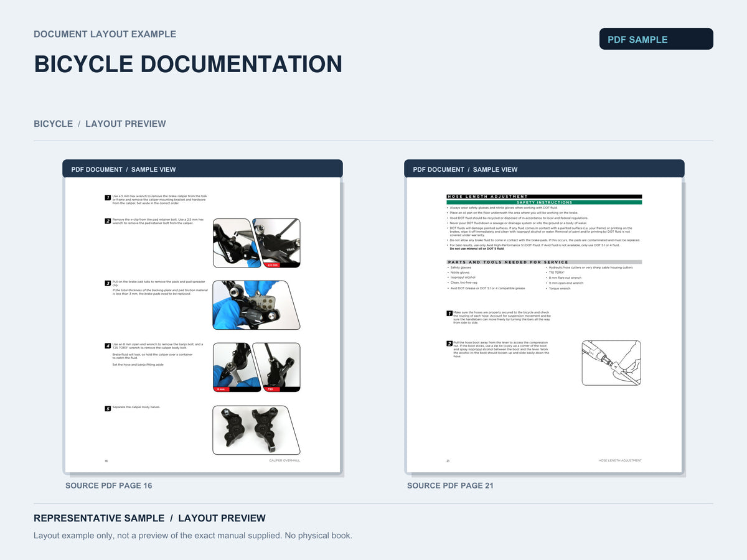Viewport: 747px width, 560px height.
Task: Click step 3 number icon on page 16
Action: 108,283
